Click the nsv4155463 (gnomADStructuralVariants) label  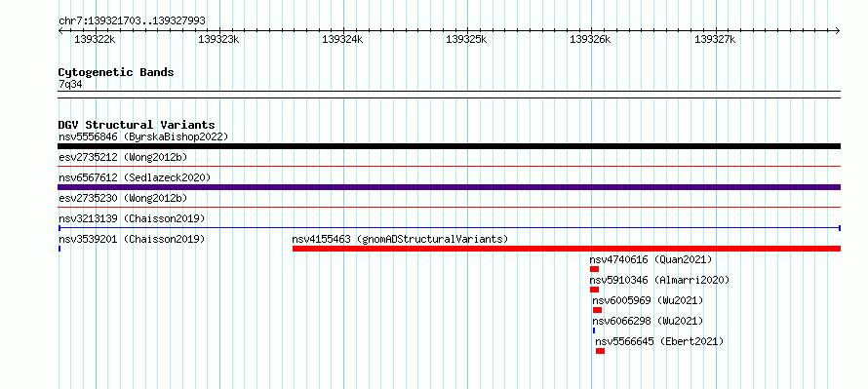400,239
